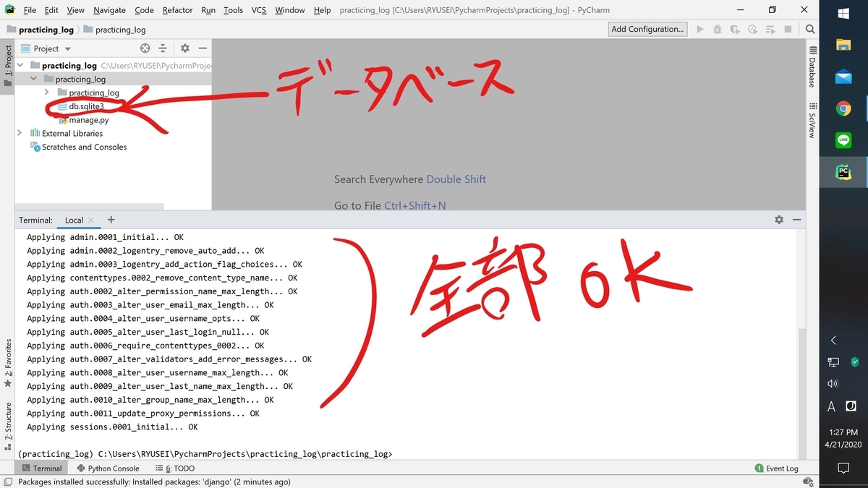Screen dimensions: 868x488
Task: Open the Tools menu
Action: pos(233,10)
